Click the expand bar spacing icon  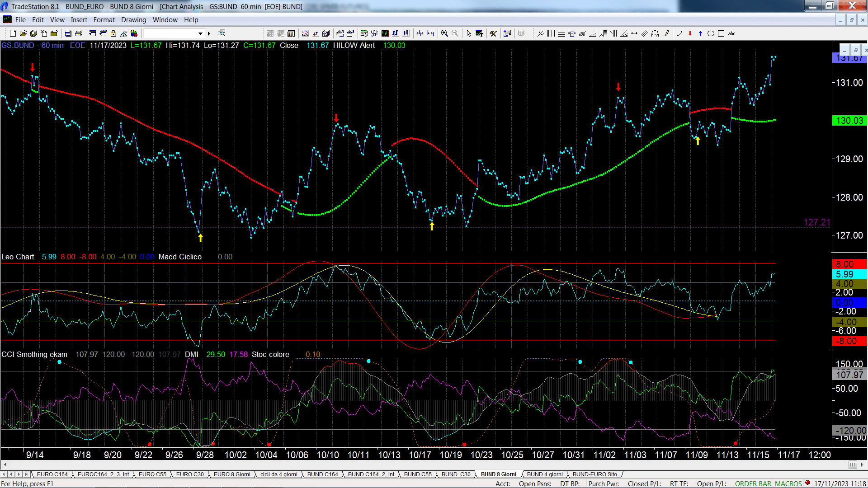[x=430, y=33]
